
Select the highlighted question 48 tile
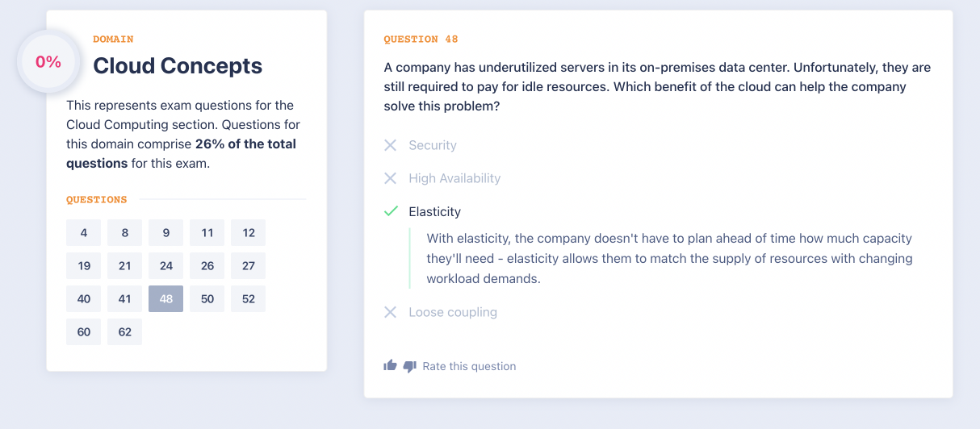[x=166, y=298]
